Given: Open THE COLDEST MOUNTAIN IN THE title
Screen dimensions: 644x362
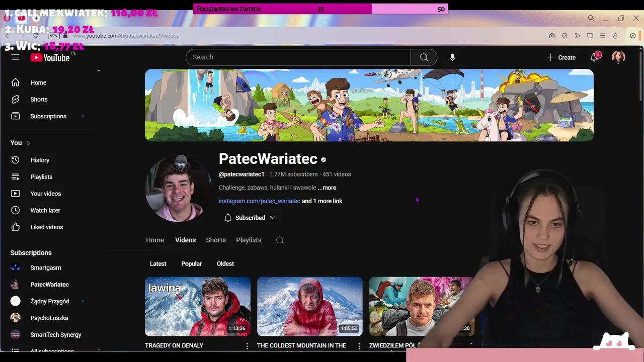Looking at the screenshot, I should click(301, 346).
